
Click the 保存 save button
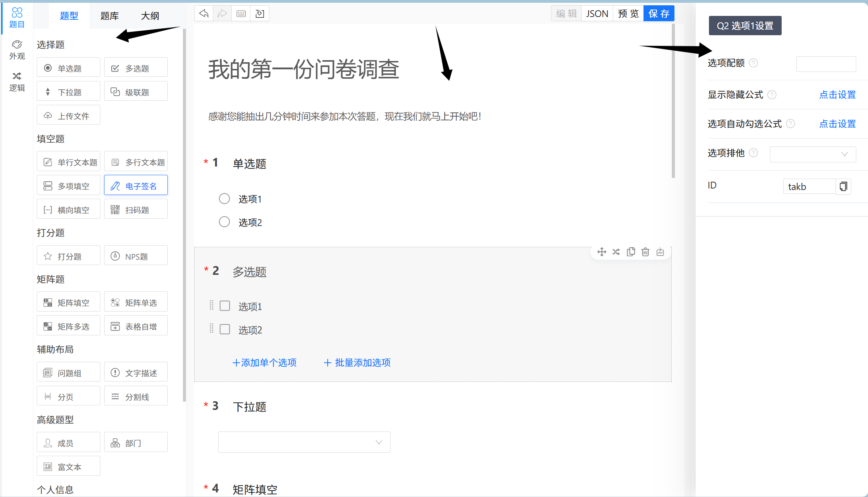coord(659,14)
